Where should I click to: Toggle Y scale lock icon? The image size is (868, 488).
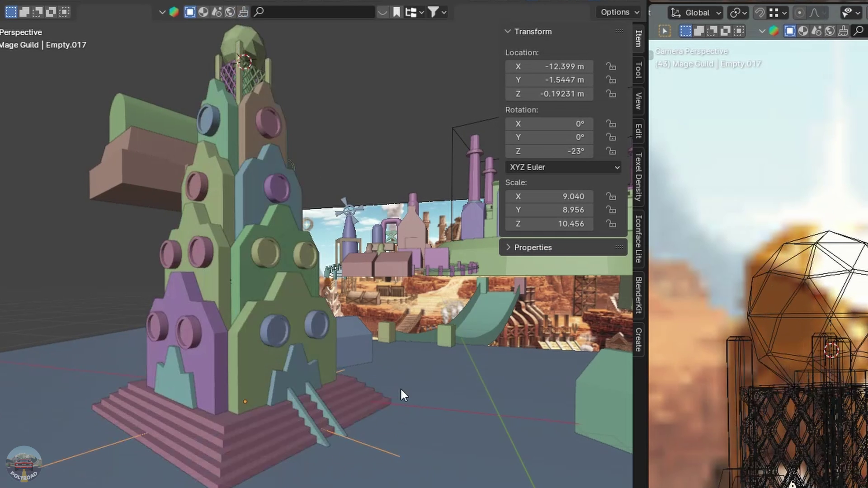610,210
